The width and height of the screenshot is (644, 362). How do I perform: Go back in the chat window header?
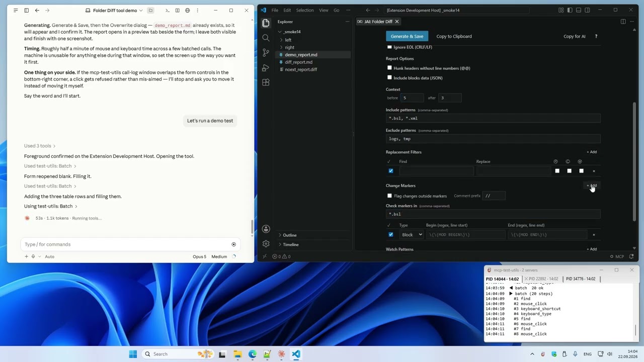(x=37, y=10)
